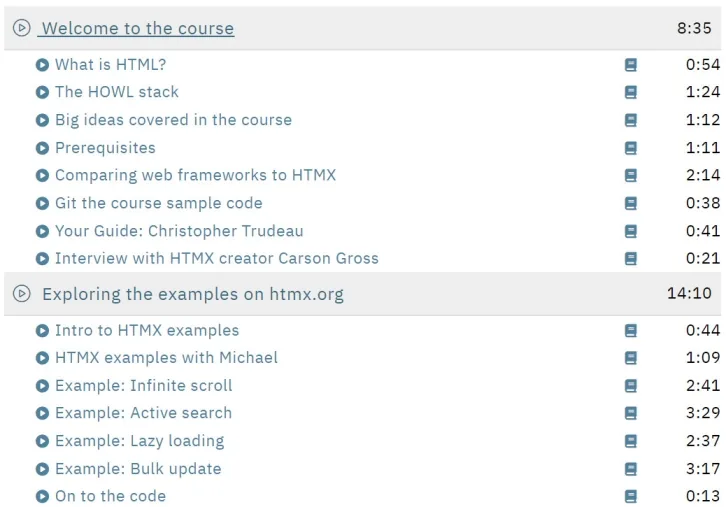726x507 pixels.
Task: Click the play icon beside Example: Lazy loading
Action: (42, 441)
